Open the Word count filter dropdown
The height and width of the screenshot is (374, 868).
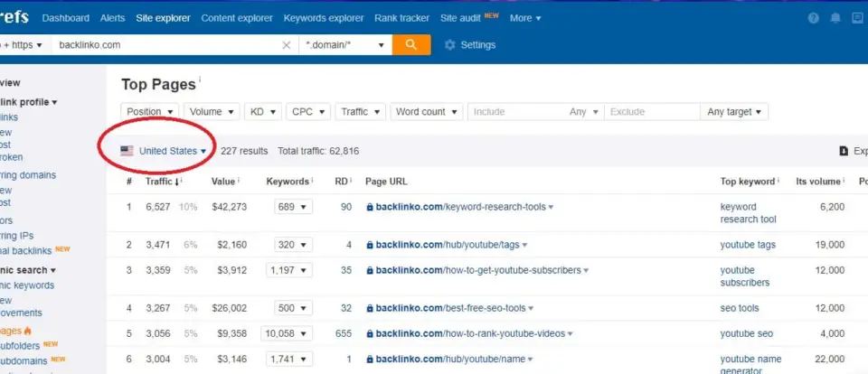(x=426, y=112)
